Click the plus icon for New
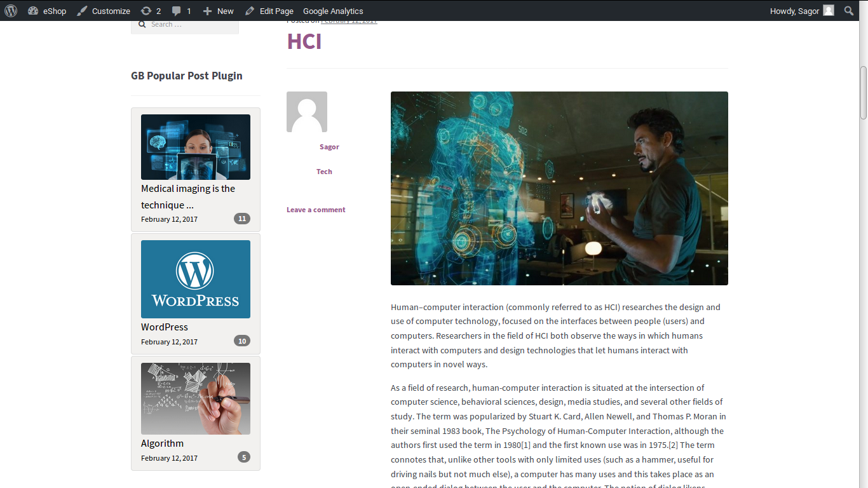Viewport: 868px width, 488px height. click(x=207, y=11)
